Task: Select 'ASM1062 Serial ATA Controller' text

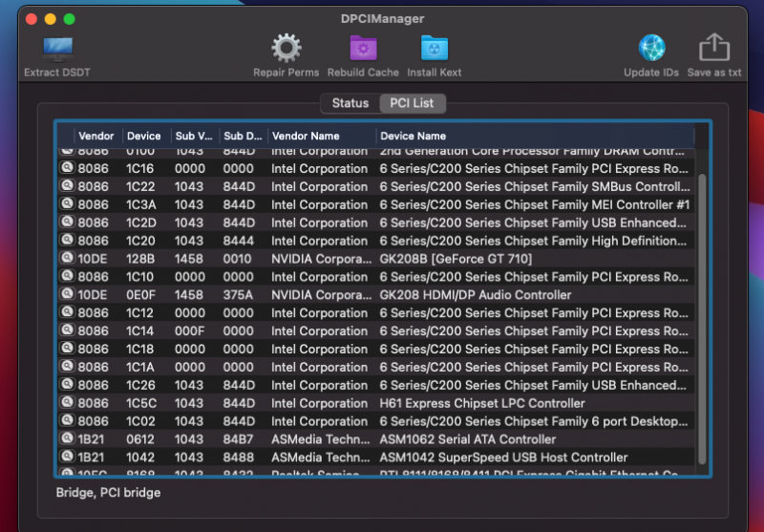Action: tap(467, 439)
